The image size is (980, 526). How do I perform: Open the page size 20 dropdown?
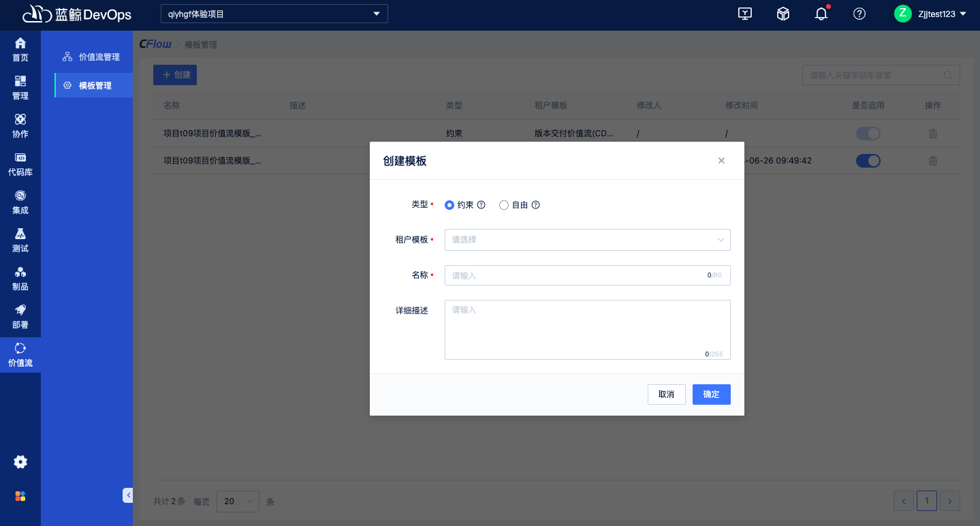pos(238,501)
